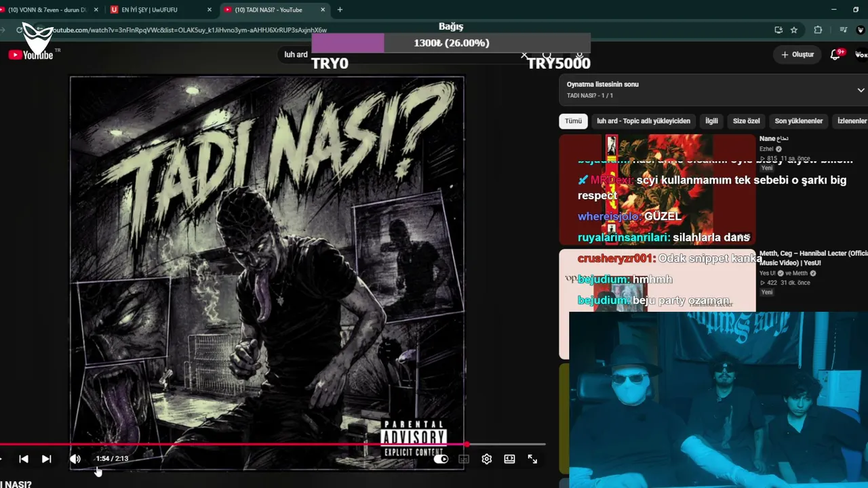Open the browser profile icon
This screenshot has width=868, height=488.
(x=861, y=30)
